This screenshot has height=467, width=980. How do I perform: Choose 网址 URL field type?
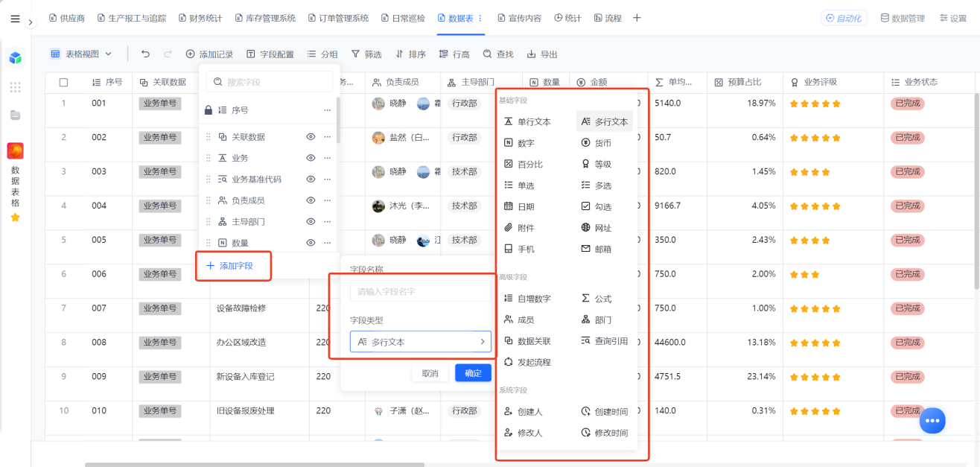coord(596,228)
